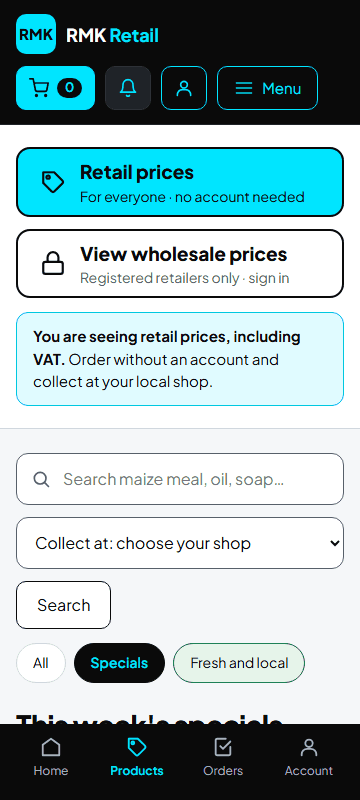The image size is (360, 800).
Task: Open Account in bottom navigation
Action: click(308, 757)
